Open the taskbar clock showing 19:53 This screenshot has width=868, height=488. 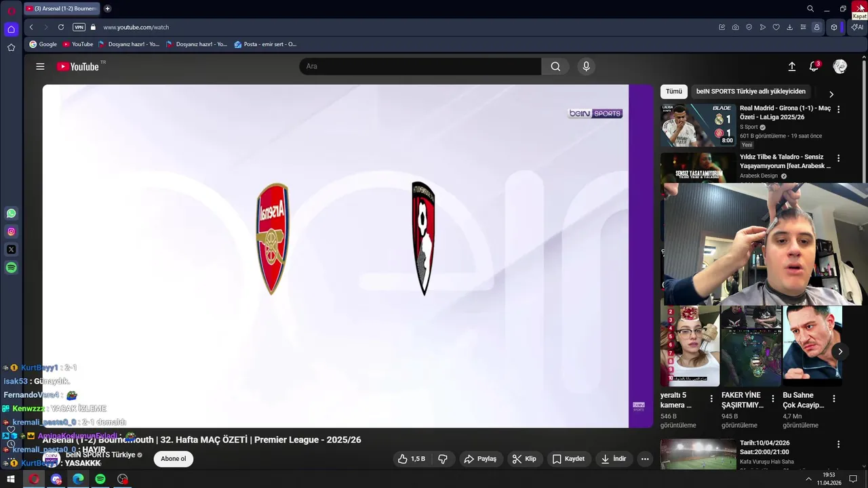point(829,479)
